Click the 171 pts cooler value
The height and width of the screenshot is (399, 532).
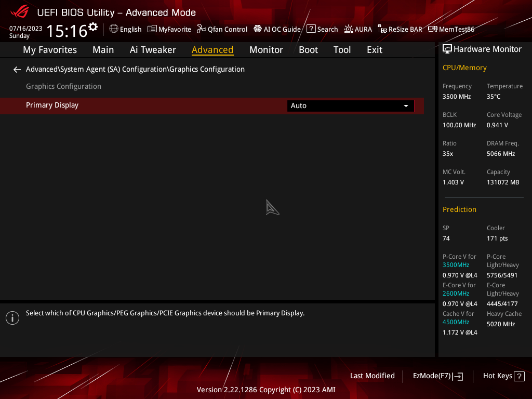point(497,238)
